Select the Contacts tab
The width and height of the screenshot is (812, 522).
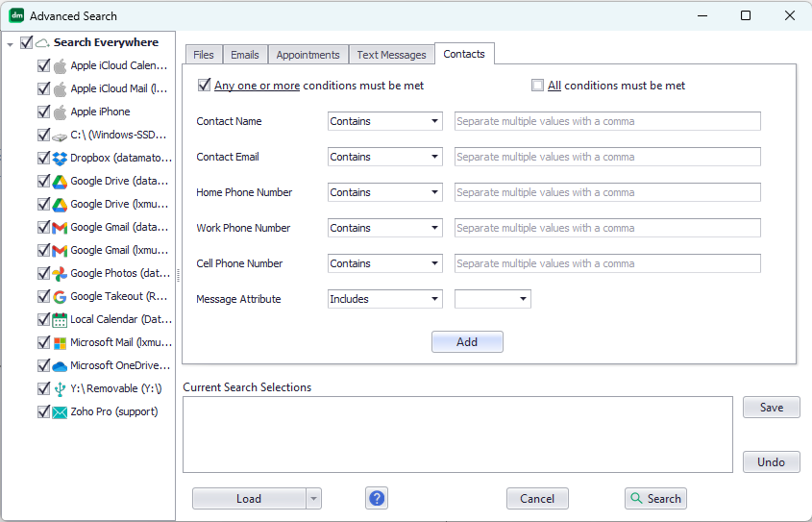pos(464,54)
